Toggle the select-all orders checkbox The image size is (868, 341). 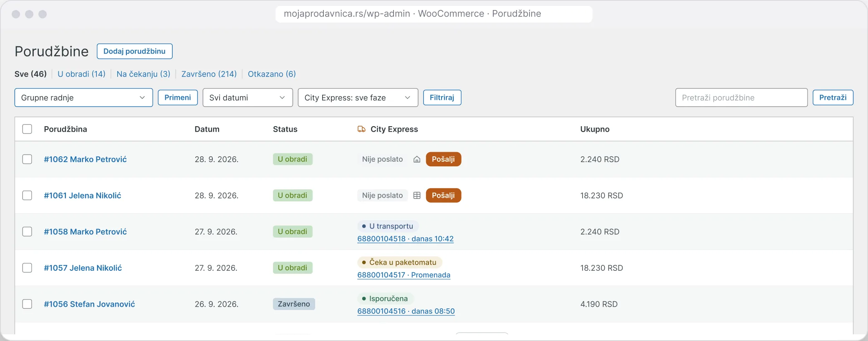27,129
